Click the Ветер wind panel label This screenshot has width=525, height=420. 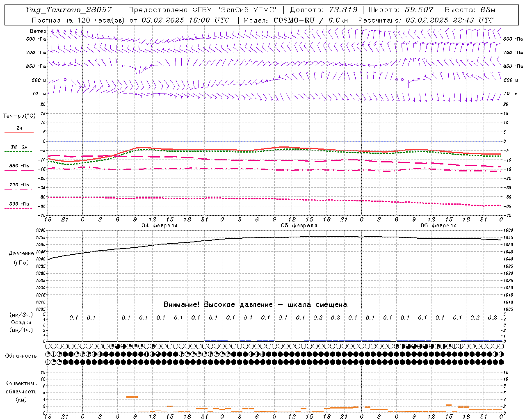click(x=38, y=31)
